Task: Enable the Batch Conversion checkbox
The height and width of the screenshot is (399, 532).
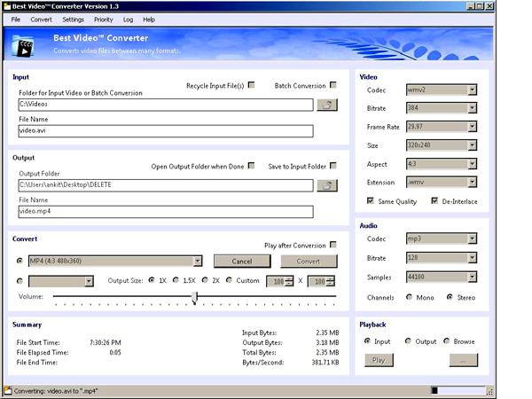Action: (333, 85)
